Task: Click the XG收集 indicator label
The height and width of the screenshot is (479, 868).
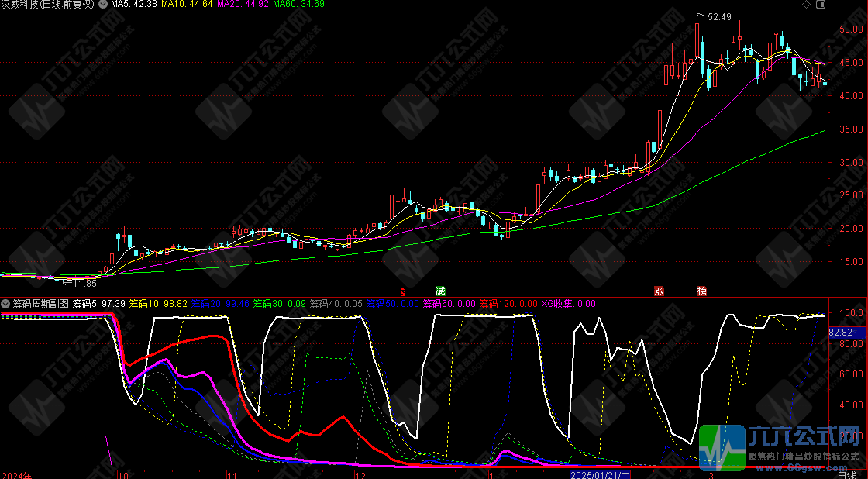Action: coord(568,303)
